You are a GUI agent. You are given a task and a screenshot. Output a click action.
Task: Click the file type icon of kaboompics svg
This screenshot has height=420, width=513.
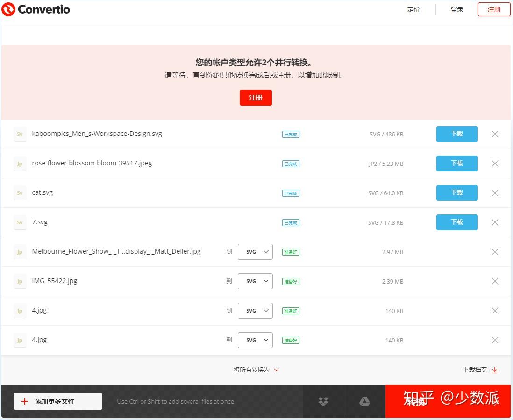(x=20, y=134)
